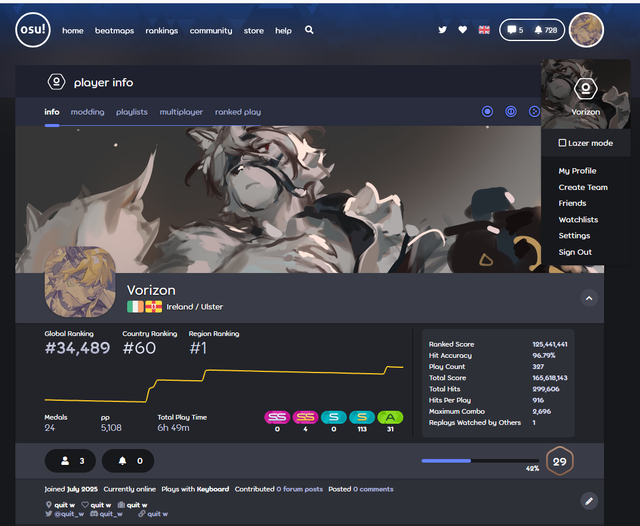This screenshot has height=526, width=640.
Task: Click the yellow rank history graph line
Action: coord(224,384)
